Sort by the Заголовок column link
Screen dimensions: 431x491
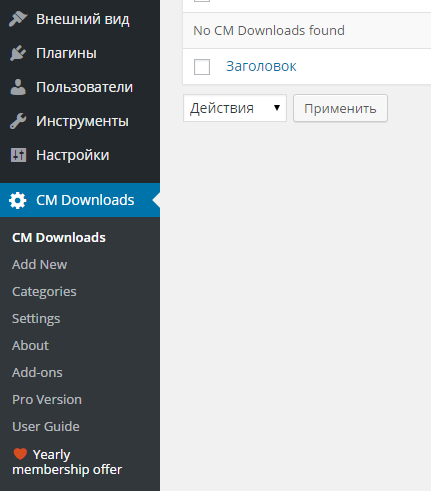pyautogui.click(x=261, y=66)
